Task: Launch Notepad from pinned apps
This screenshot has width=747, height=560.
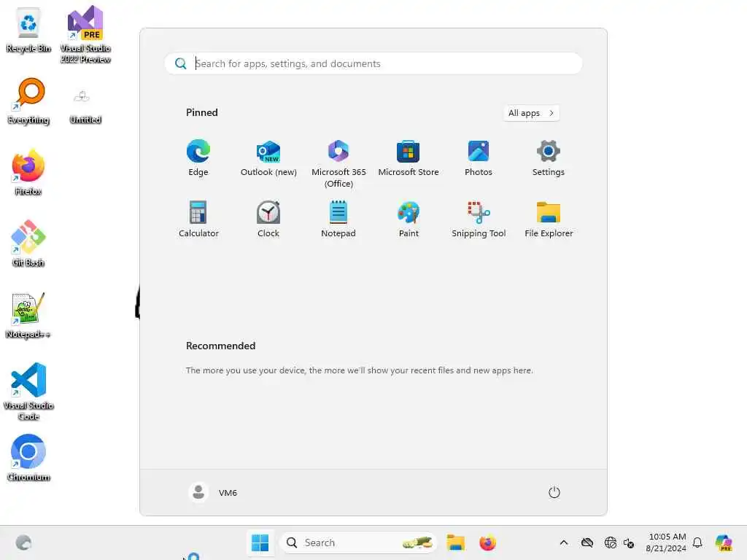Action: 338,219
